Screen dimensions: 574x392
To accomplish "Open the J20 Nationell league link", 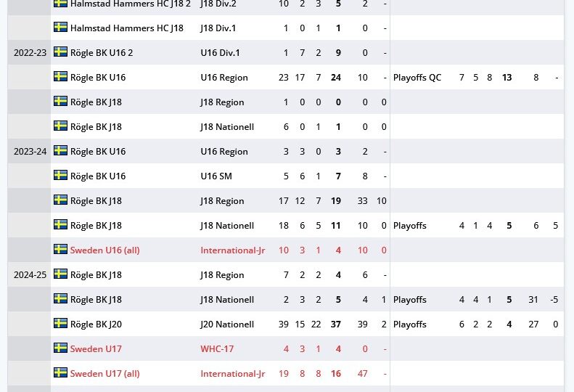I will tap(227, 324).
